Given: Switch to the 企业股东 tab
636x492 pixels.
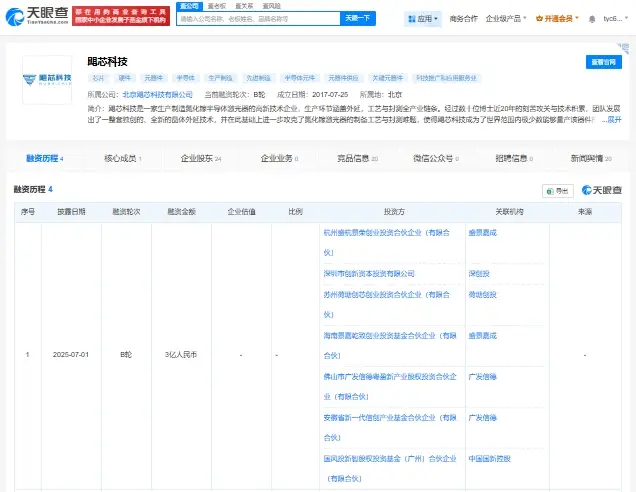Looking at the screenshot, I should tap(201, 158).
